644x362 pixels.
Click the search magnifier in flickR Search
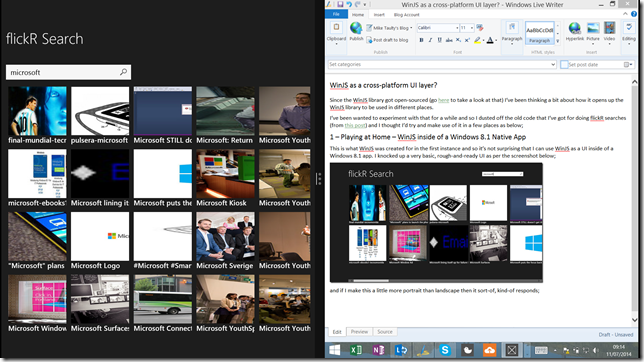tap(123, 72)
